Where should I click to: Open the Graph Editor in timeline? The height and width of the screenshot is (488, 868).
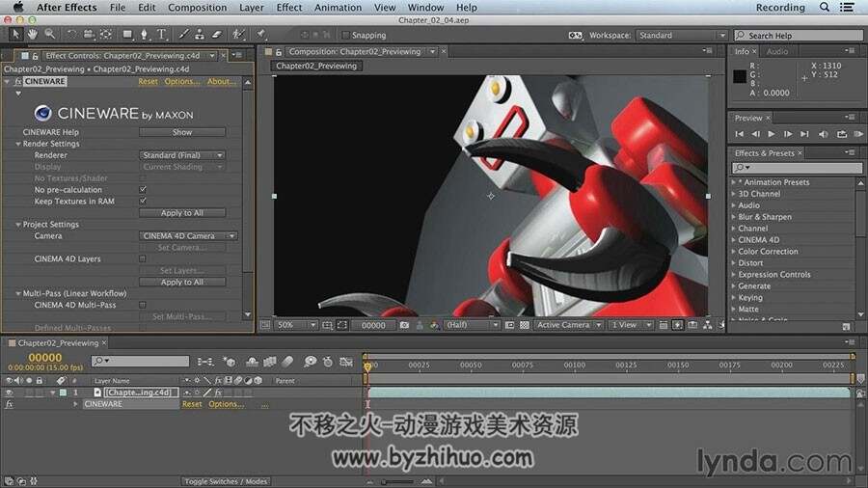(346, 362)
